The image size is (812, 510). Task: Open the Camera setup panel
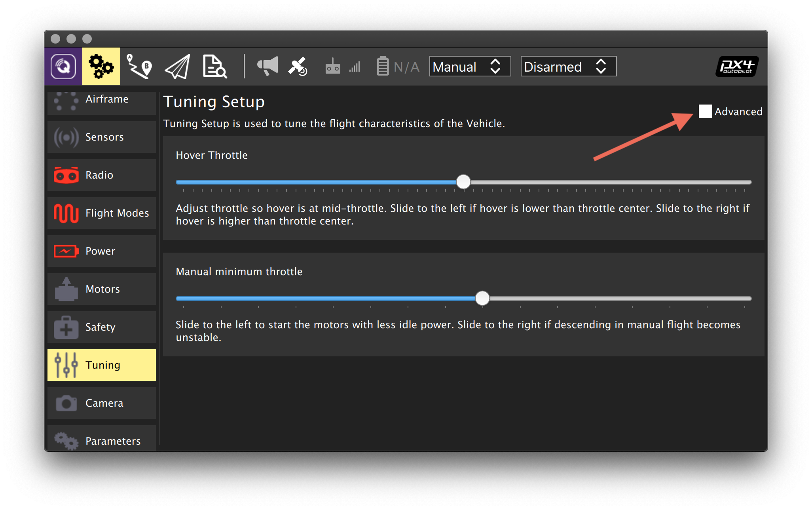pos(101,403)
